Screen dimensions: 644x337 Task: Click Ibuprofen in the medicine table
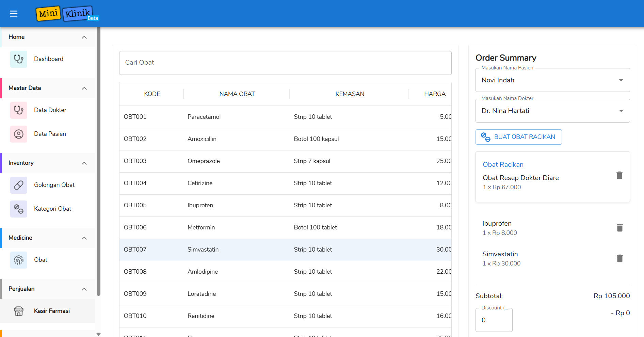tap(200, 206)
